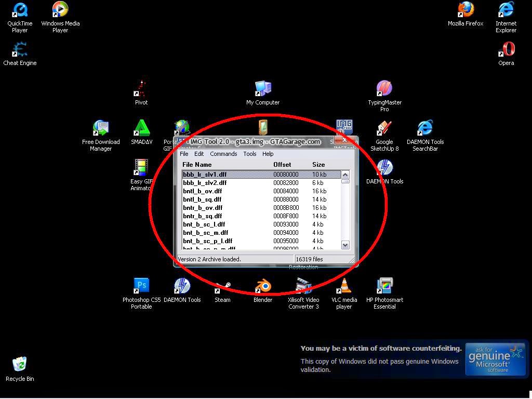The image size is (532, 399).
Task: Open the Commands menu
Action: coord(223,154)
